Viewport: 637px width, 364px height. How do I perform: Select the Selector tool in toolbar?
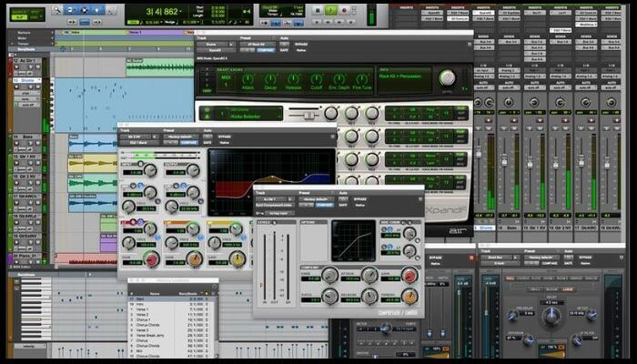(x=84, y=10)
